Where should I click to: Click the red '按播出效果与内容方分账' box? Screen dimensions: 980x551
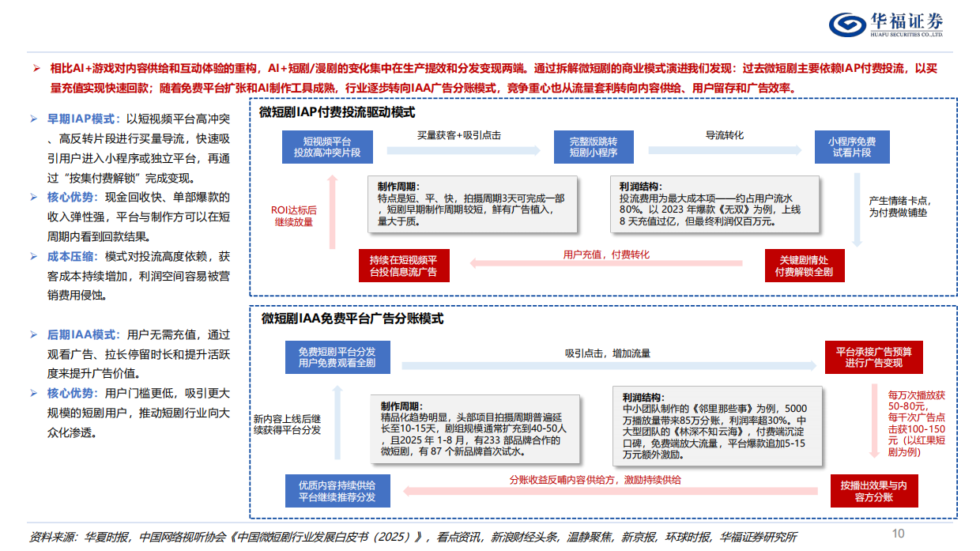tap(873, 490)
